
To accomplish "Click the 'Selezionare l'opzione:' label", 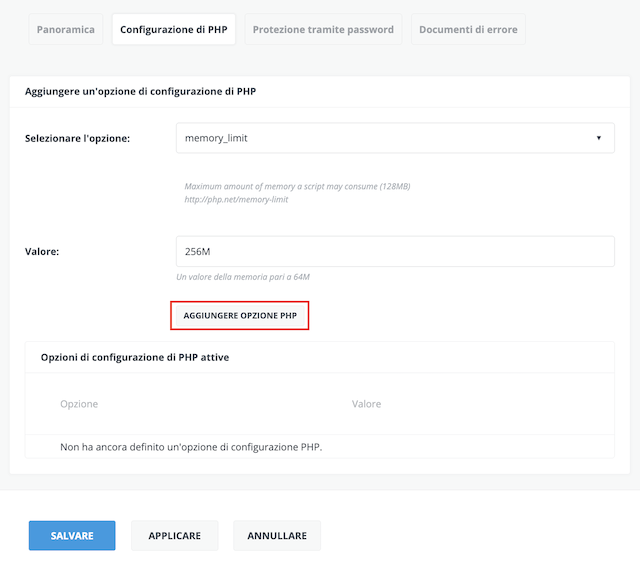I will tap(78, 138).
